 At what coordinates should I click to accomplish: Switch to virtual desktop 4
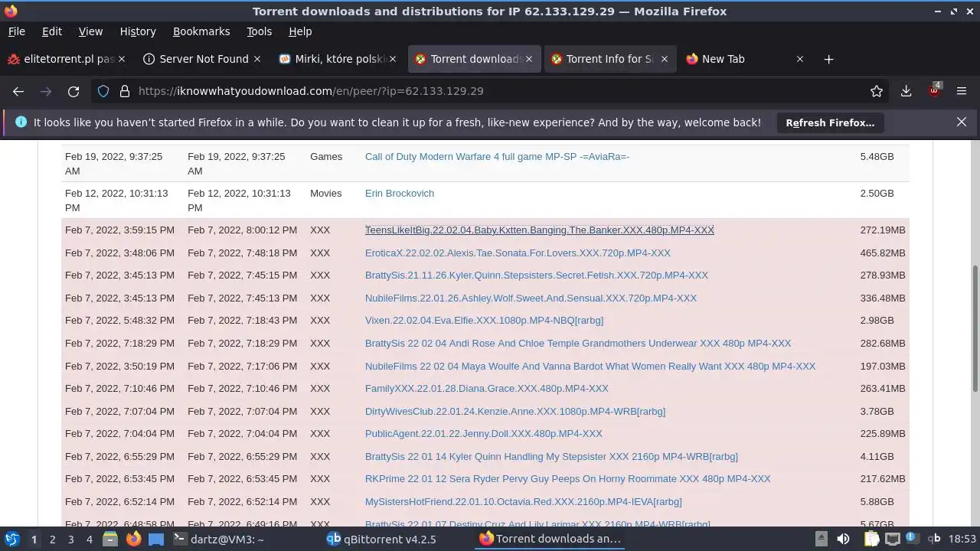[x=89, y=539]
